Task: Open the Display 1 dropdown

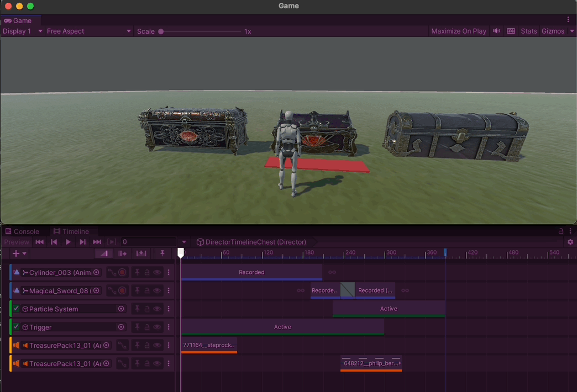Action: click(23, 31)
